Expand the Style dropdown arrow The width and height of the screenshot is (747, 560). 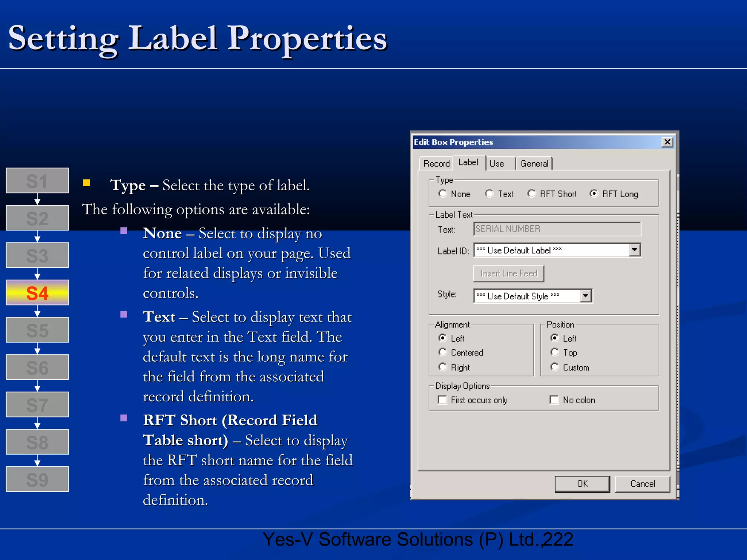(585, 296)
